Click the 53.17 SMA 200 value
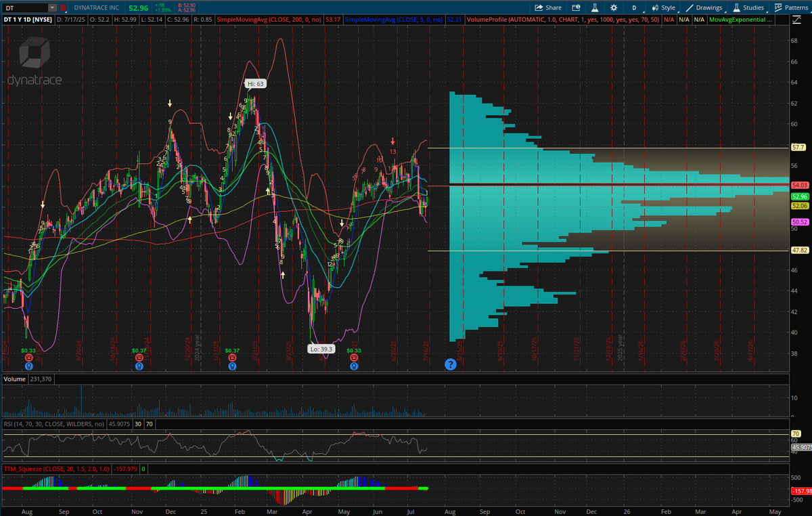The image size is (812, 516). click(x=332, y=20)
